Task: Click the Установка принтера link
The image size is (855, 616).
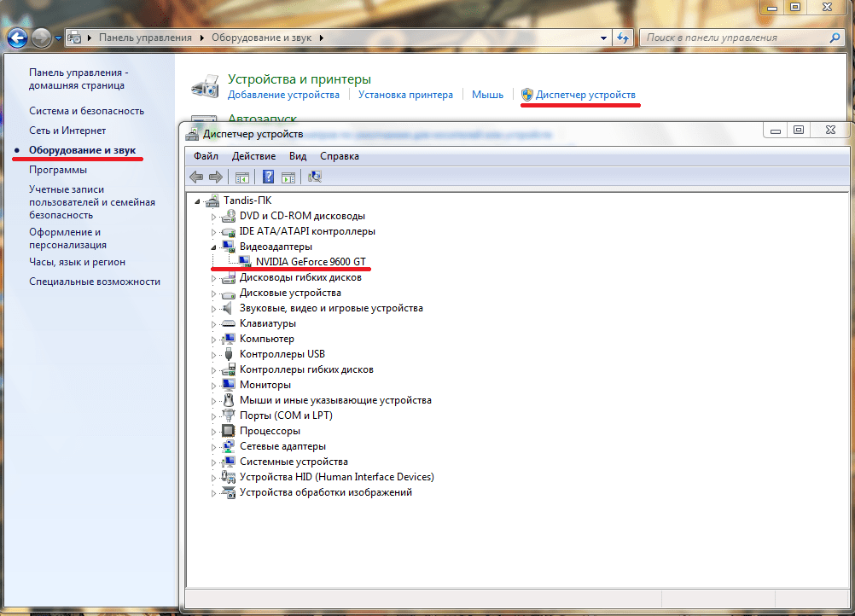Action: (x=405, y=95)
